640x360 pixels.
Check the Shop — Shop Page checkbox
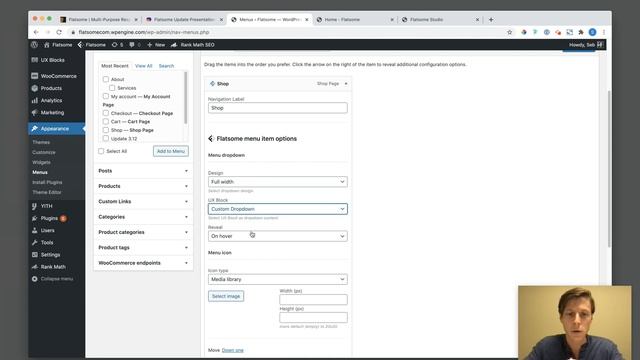[106, 130]
